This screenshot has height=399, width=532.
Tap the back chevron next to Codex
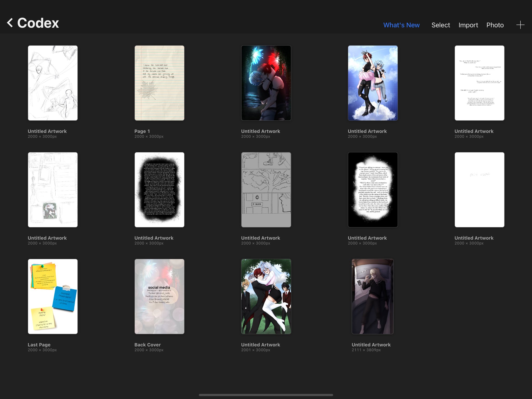click(x=10, y=23)
